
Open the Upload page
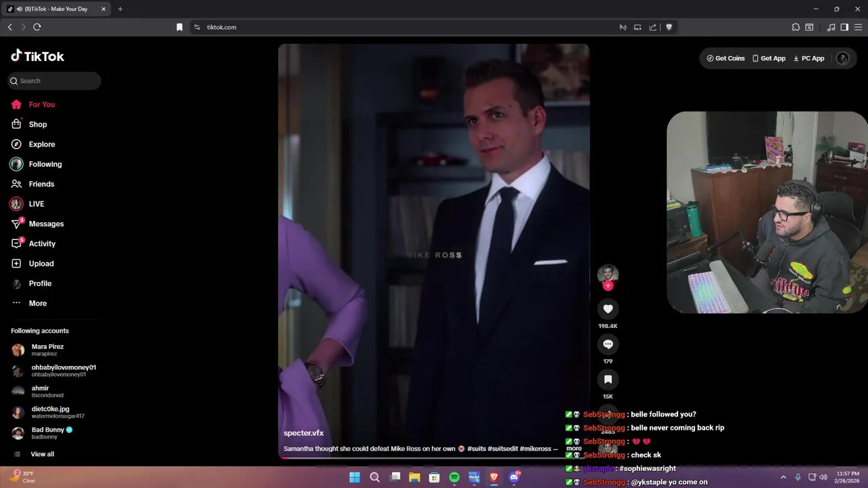pyautogui.click(x=41, y=264)
